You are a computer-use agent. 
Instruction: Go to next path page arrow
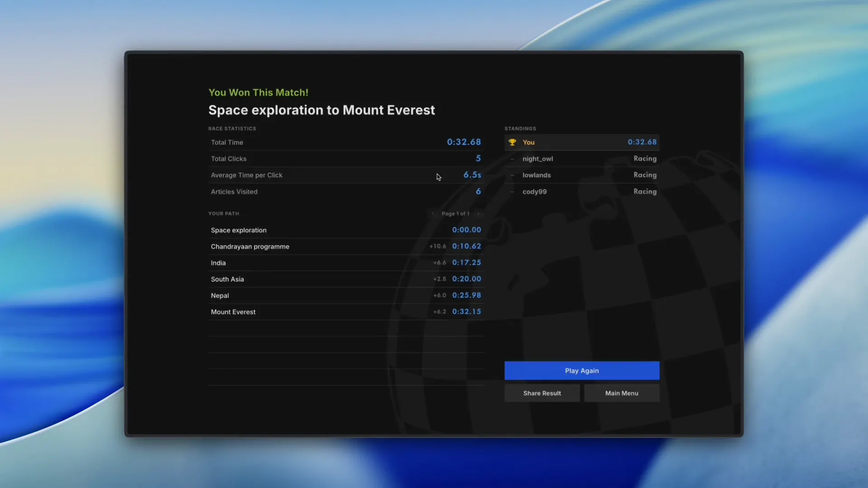[478, 214]
